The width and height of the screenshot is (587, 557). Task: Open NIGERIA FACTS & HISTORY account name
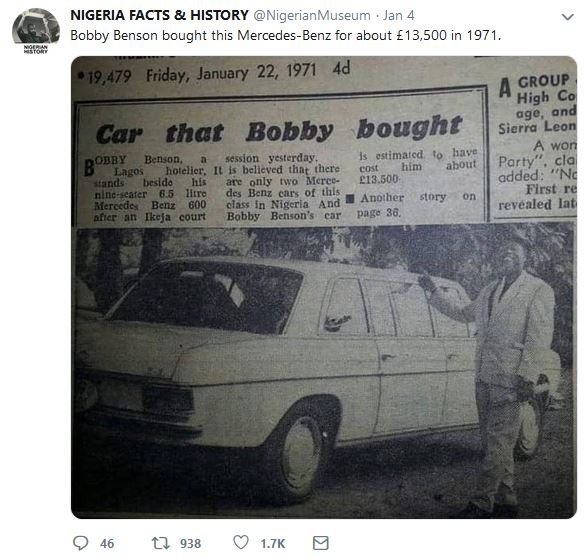click(159, 15)
